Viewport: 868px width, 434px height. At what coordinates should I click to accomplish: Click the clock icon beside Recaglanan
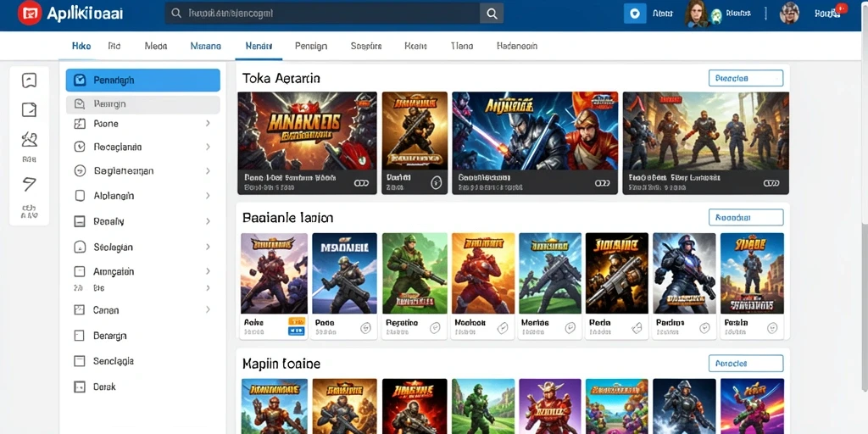80,147
